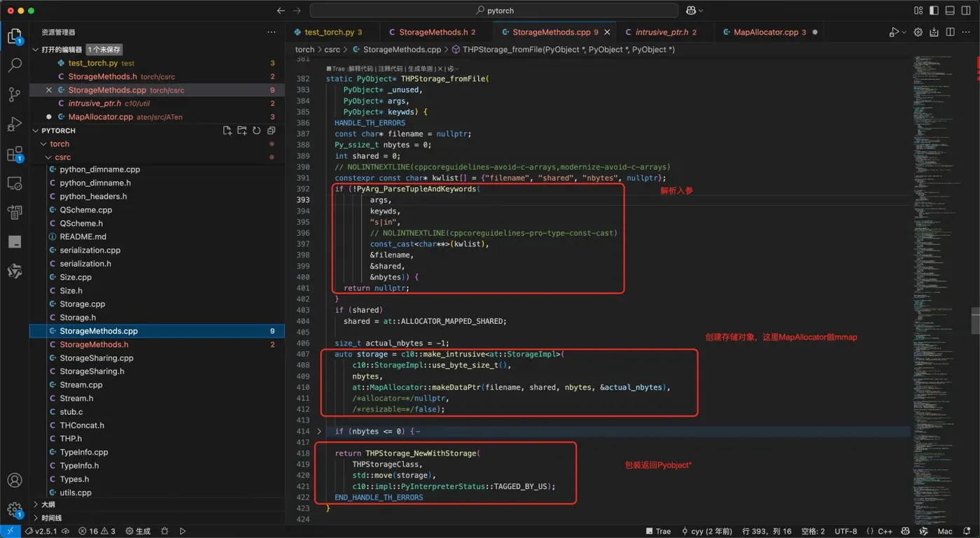Click the play icon in status bar
Viewport: 980px width, 538px height.
[183, 531]
